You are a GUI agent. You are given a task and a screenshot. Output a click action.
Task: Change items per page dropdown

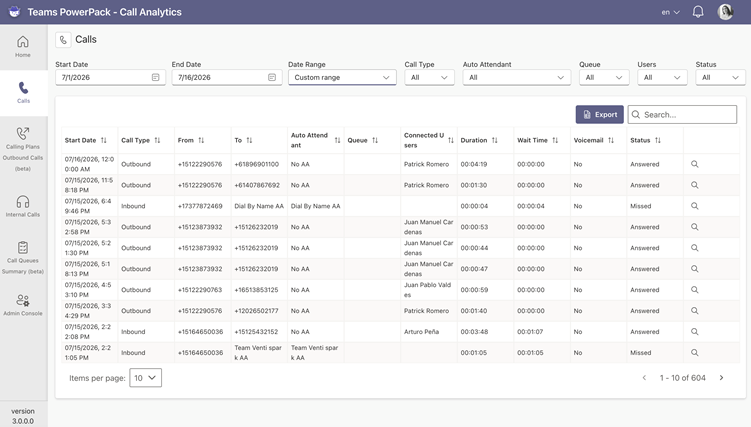pyautogui.click(x=146, y=378)
